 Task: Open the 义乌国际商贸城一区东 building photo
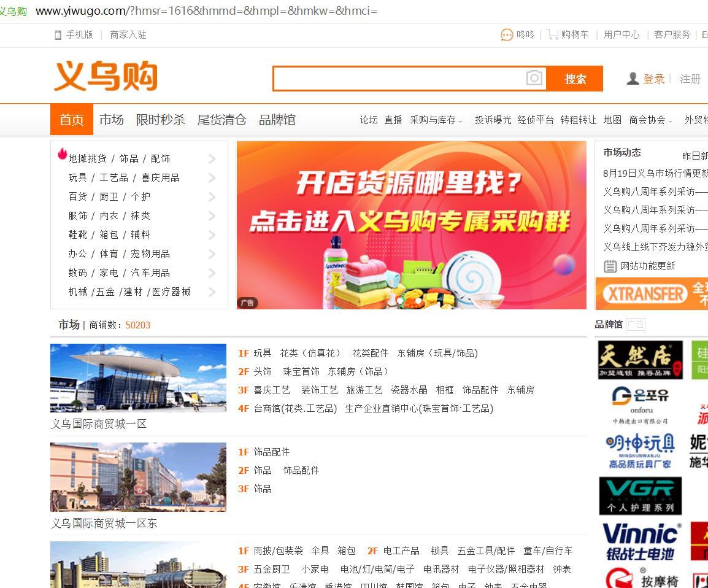[x=138, y=477]
